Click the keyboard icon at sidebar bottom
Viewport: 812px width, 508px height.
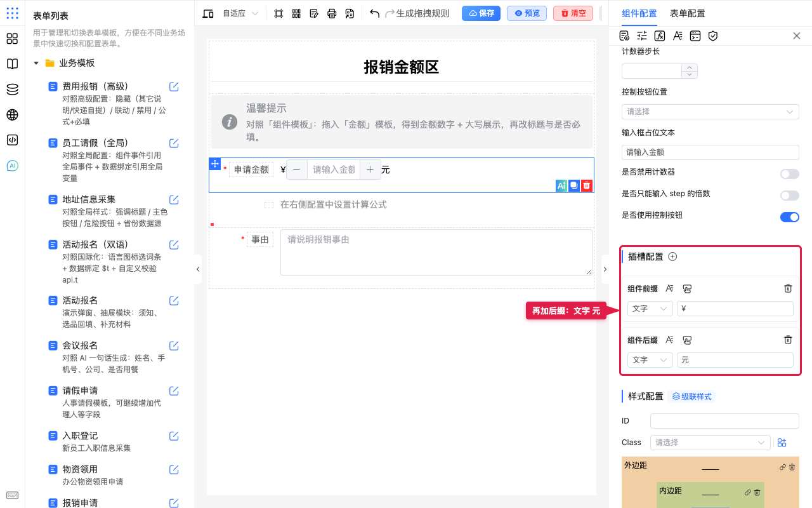coord(12,495)
